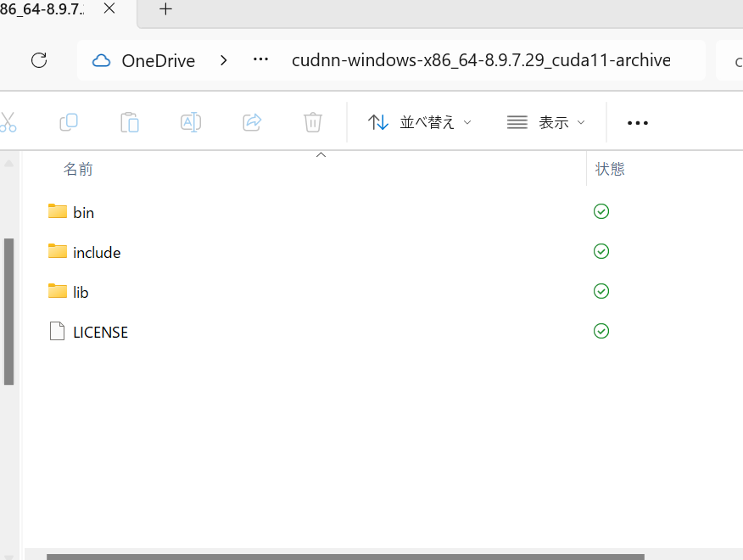Select the lib folder
Screen dimensions: 743x560
(x=81, y=292)
